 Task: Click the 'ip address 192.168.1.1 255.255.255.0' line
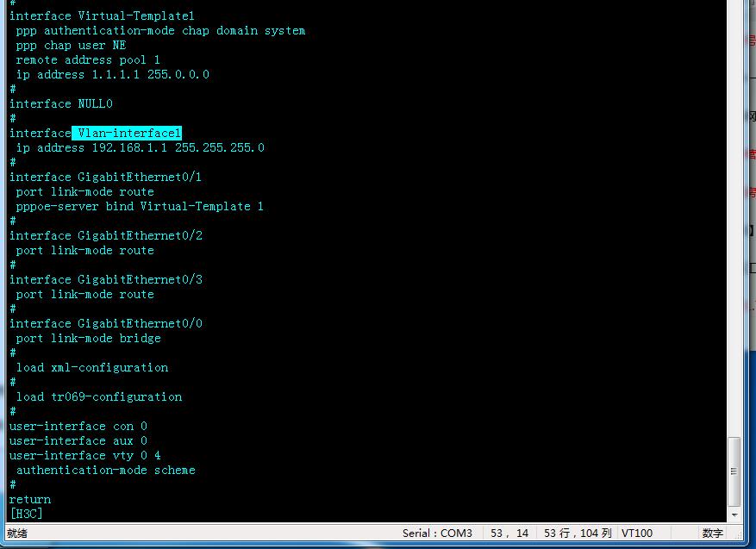pyautogui.click(x=141, y=147)
